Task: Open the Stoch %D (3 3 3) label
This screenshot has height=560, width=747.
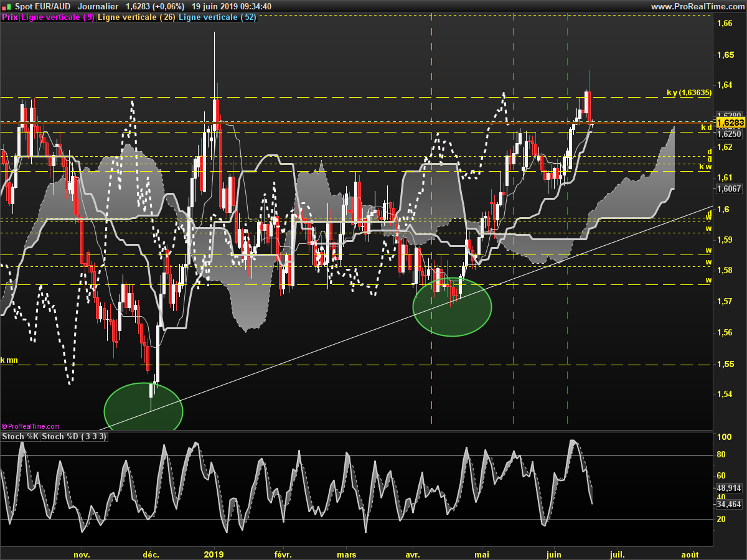Action: pos(75,437)
